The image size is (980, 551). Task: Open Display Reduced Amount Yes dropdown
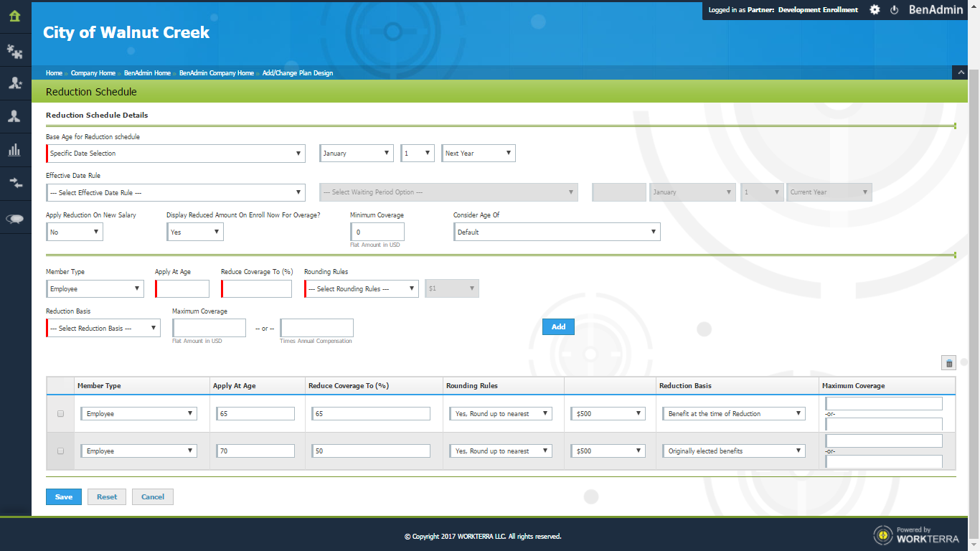tap(195, 232)
